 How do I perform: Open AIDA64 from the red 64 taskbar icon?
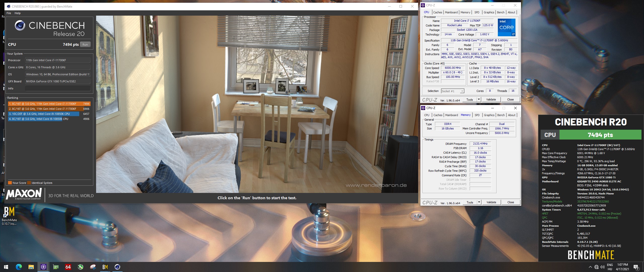(x=68, y=267)
